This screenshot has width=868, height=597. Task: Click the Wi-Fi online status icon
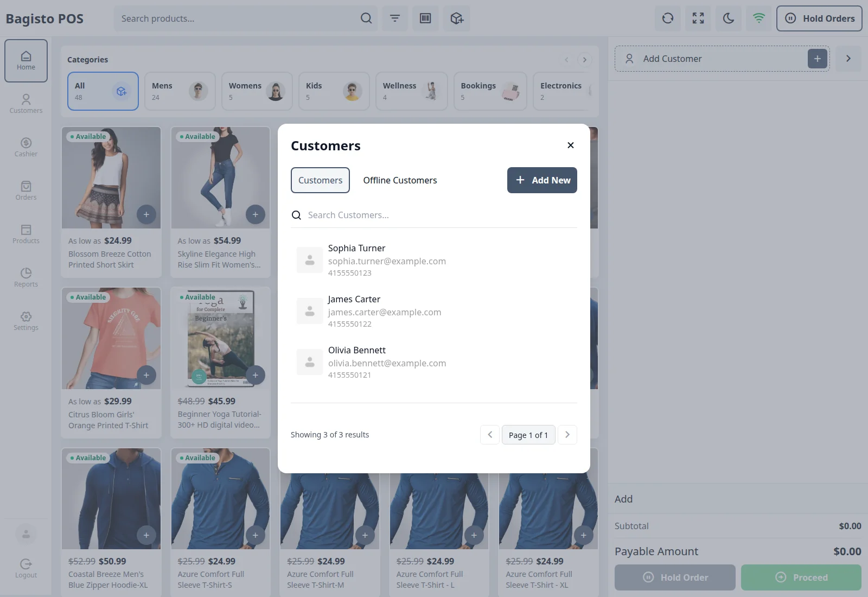[x=759, y=18]
